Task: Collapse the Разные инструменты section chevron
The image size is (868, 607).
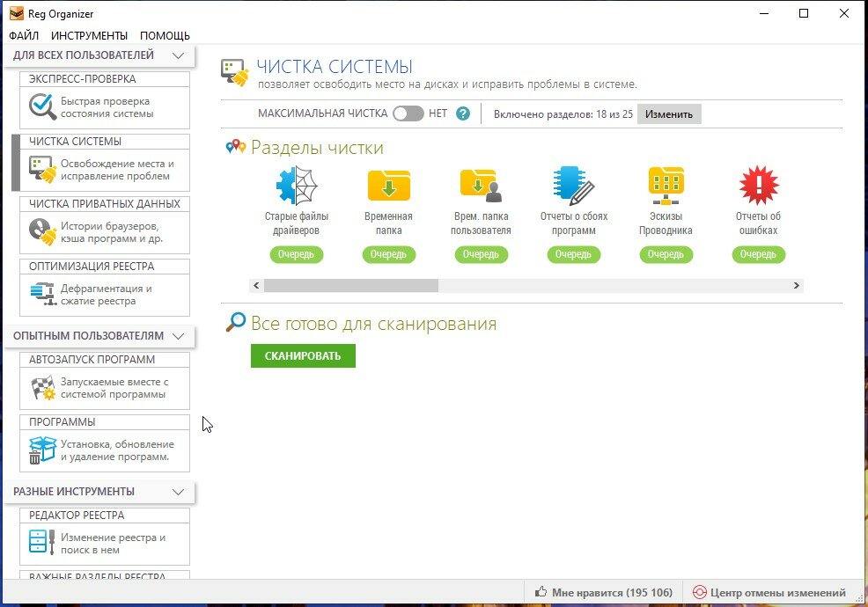Action: (x=178, y=492)
